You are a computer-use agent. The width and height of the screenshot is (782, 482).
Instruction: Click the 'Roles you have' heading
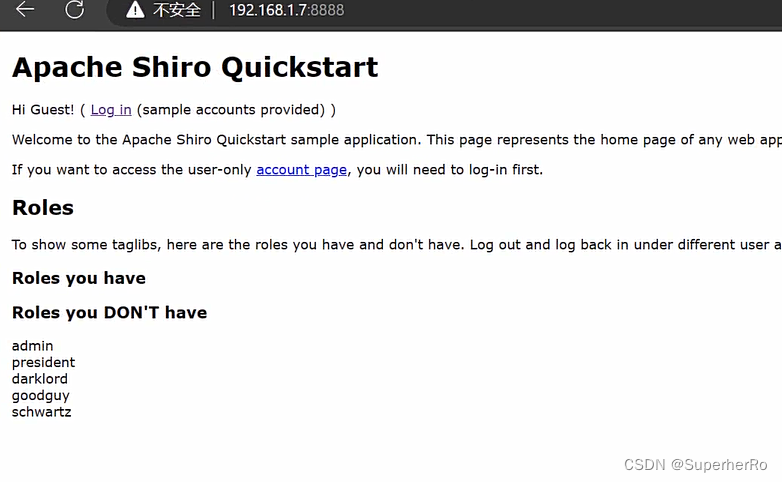(x=79, y=278)
